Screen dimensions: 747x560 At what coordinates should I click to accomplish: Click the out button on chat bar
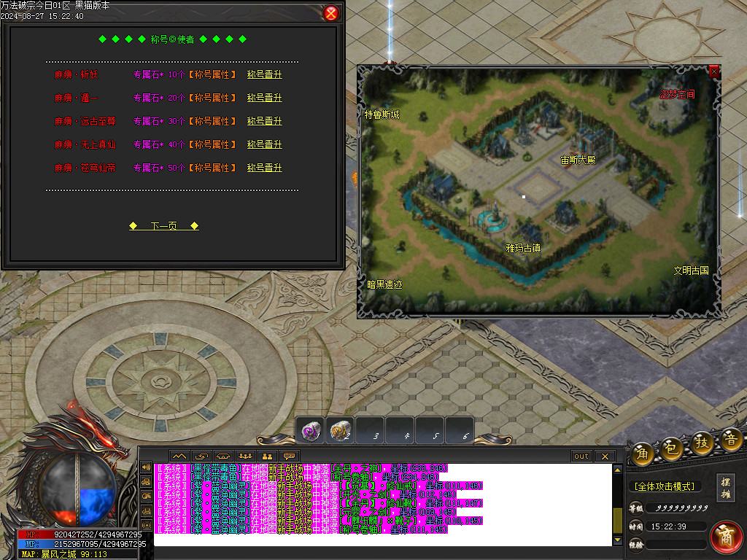click(x=581, y=456)
